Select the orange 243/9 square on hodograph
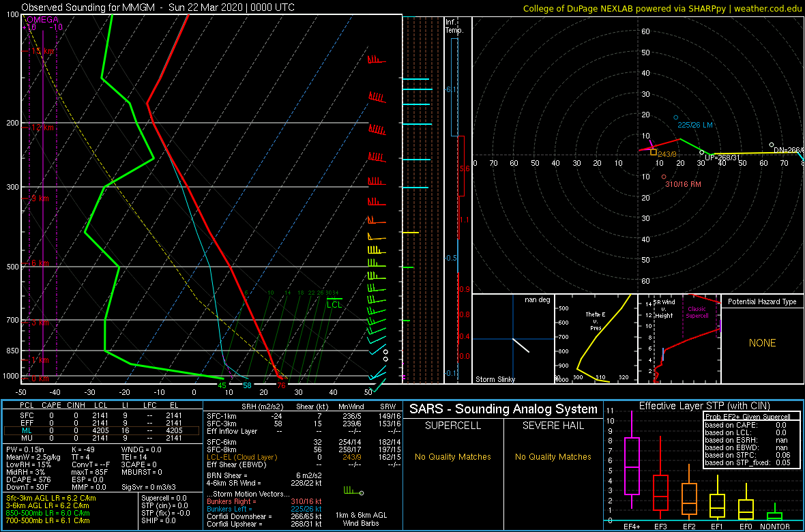805x532 pixels. tap(654, 152)
